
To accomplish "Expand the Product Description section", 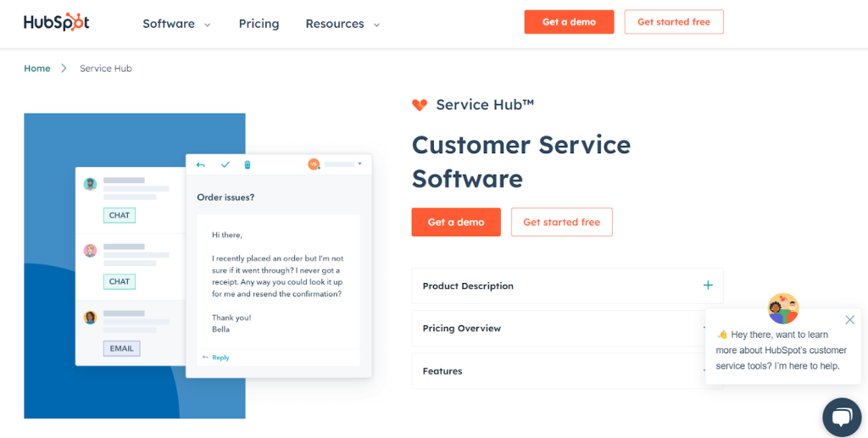I will 567,286.
